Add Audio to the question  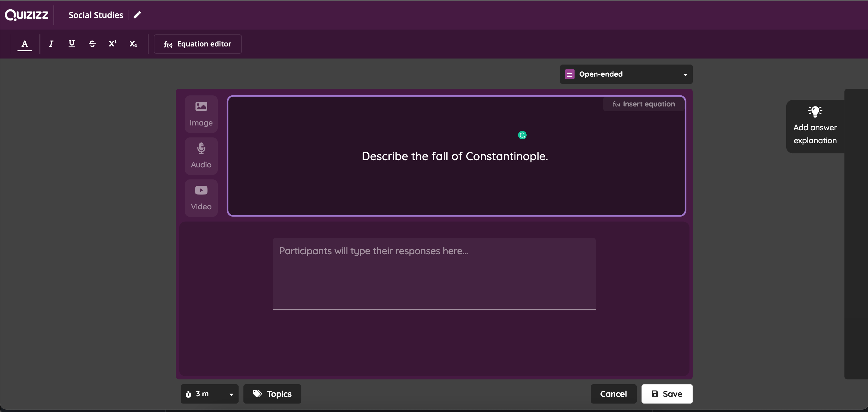(x=201, y=156)
